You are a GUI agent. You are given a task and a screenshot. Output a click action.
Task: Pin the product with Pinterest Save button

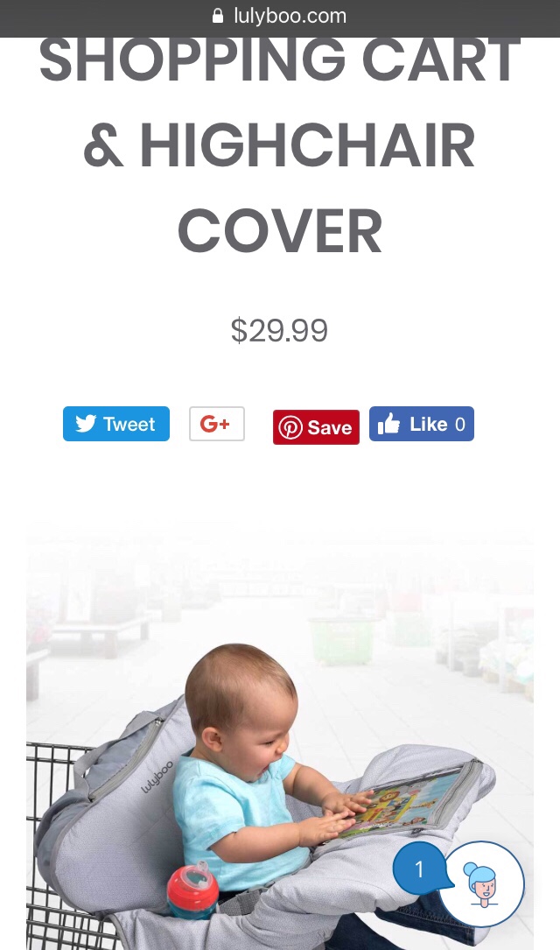(316, 427)
